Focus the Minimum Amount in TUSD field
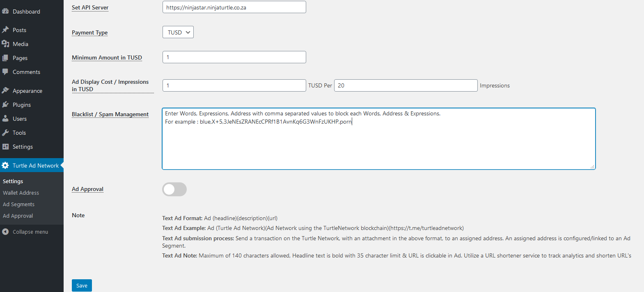 [x=234, y=57]
